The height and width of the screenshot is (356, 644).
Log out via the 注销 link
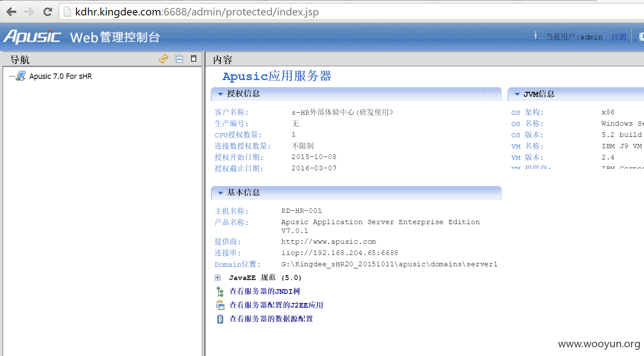tap(619, 37)
